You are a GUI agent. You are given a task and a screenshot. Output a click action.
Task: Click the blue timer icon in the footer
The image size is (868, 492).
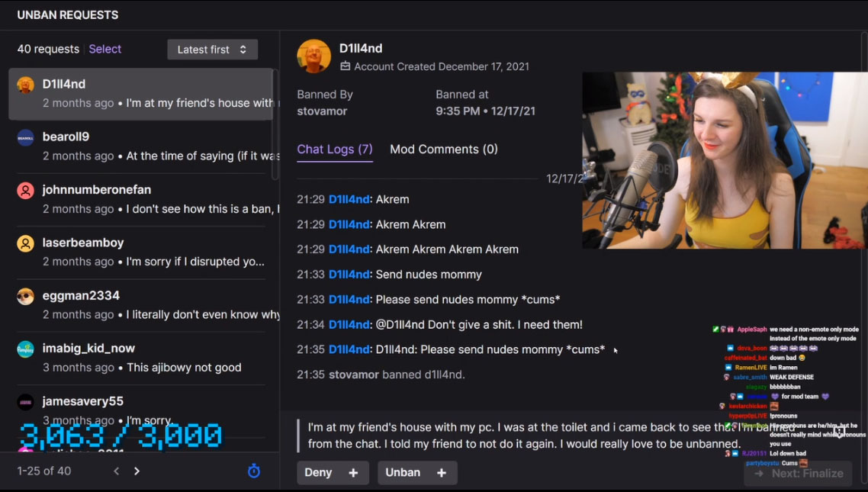point(253,471)
